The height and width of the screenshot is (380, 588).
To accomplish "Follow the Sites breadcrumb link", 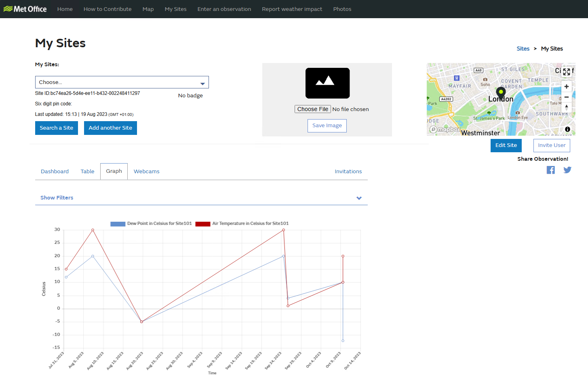I will point(523,48).
